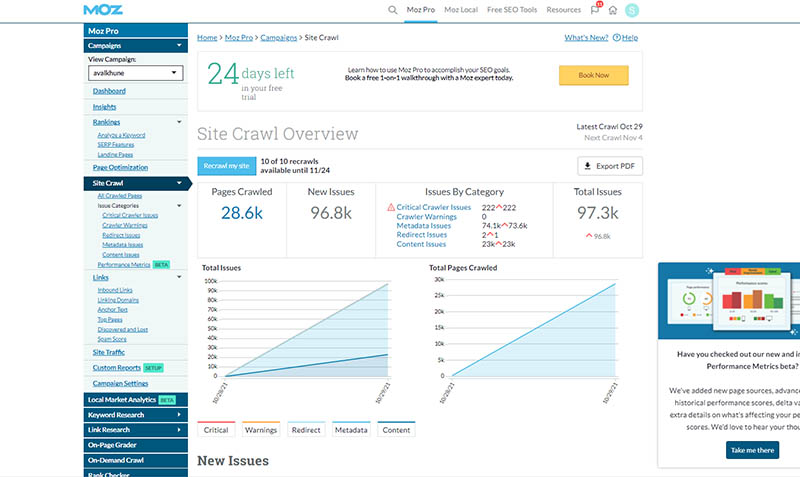Toggle the Critical chart legend

tap(216, 430)
